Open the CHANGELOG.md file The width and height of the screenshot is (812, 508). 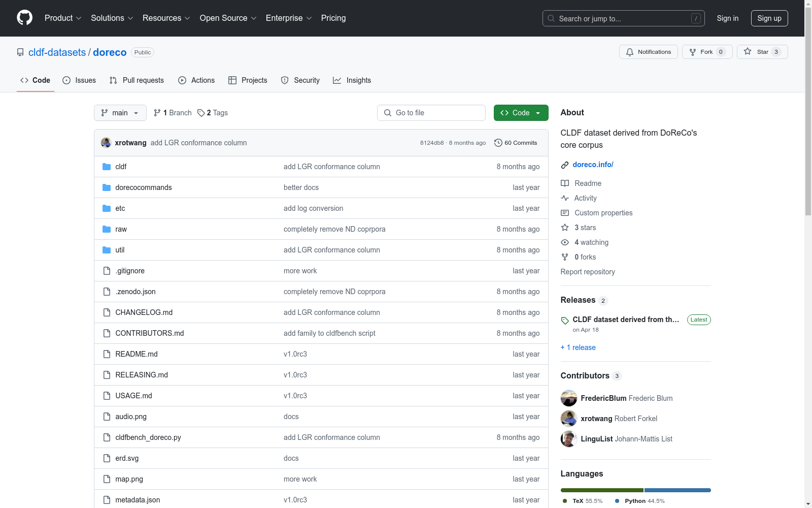click(144, 312)
